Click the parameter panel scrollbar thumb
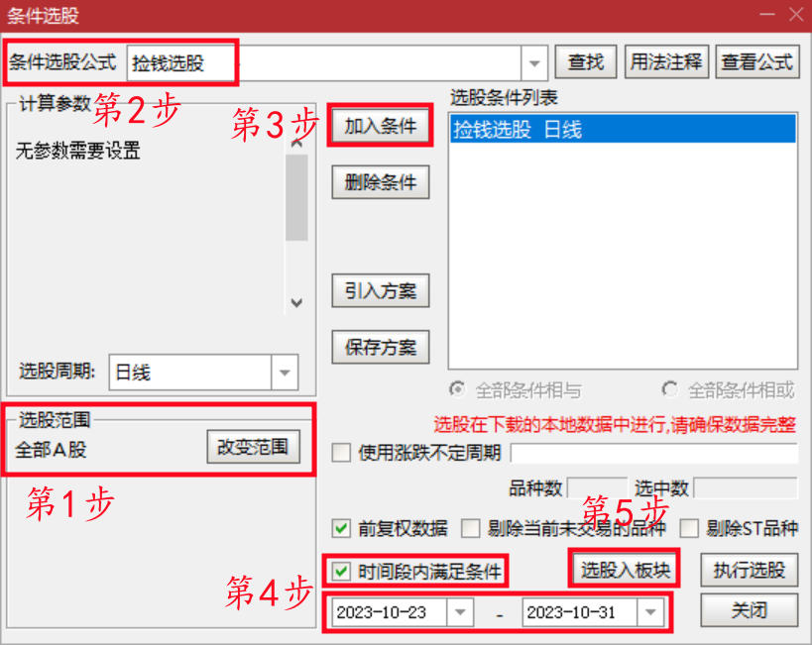This screenshot has height=645, width=812. pos(296,198)
